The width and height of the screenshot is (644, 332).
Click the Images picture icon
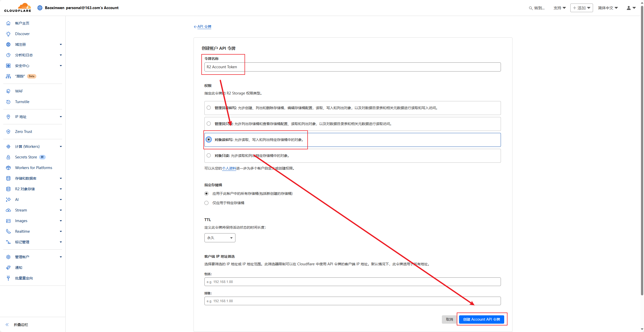[x=8, y=221]
